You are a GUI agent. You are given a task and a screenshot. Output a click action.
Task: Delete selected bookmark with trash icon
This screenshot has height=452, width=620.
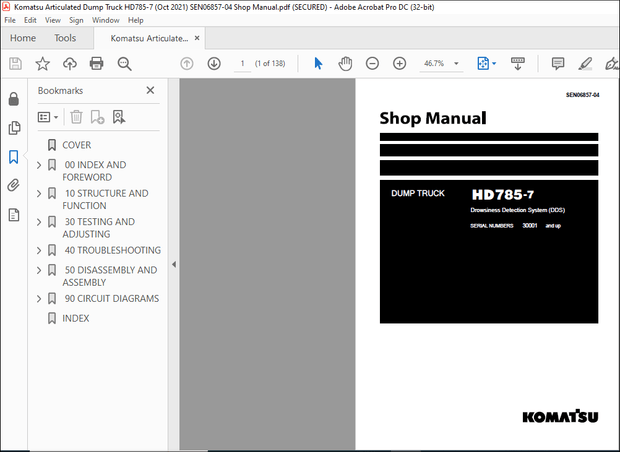76,117
